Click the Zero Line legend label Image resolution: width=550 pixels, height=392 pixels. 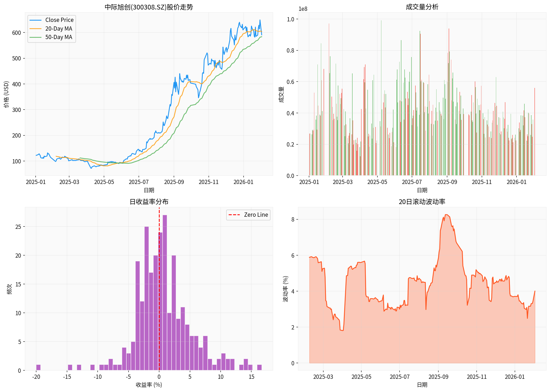pos(256,215)
